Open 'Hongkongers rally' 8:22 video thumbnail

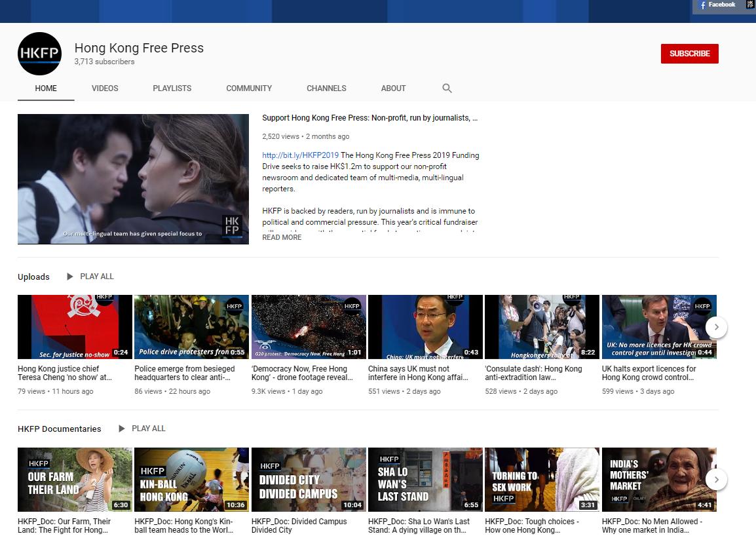click(542, 327)
